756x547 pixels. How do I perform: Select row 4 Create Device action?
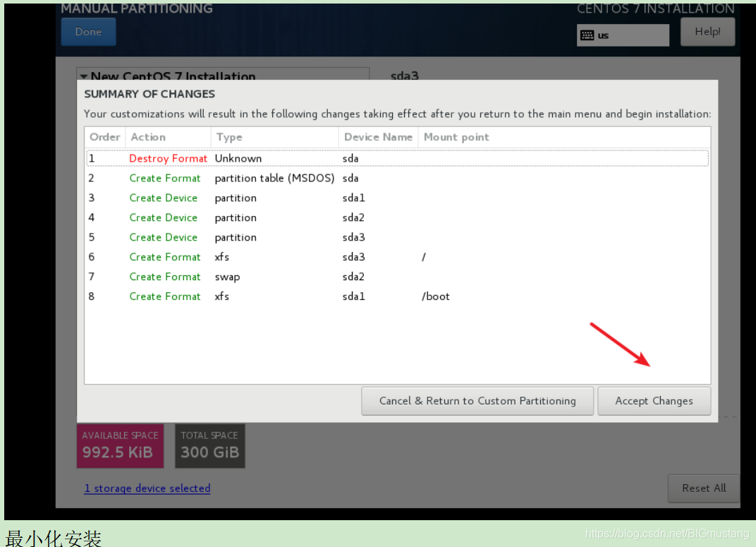click(163, 217)
